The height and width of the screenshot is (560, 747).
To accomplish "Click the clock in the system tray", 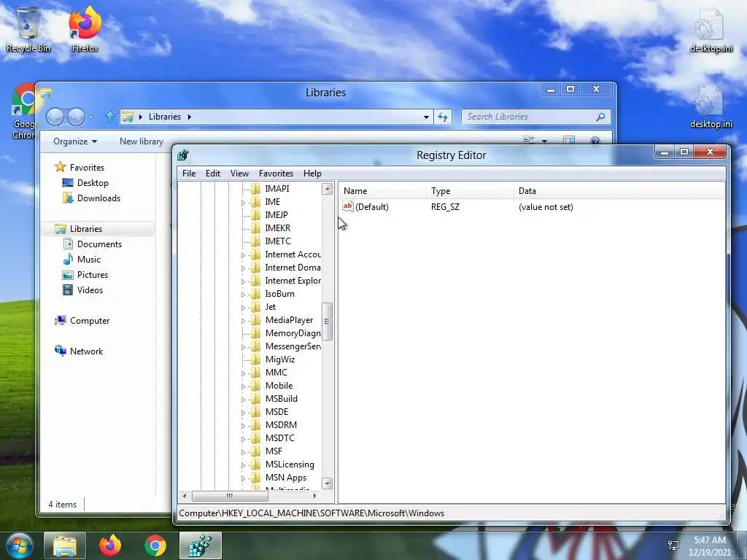I will pos(710,545).
